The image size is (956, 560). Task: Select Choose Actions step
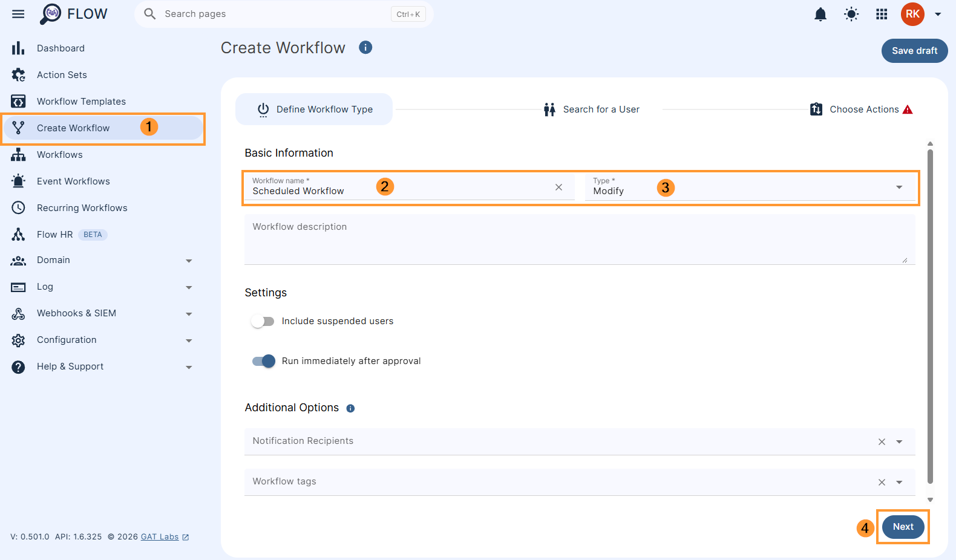[x=861, y=109]
